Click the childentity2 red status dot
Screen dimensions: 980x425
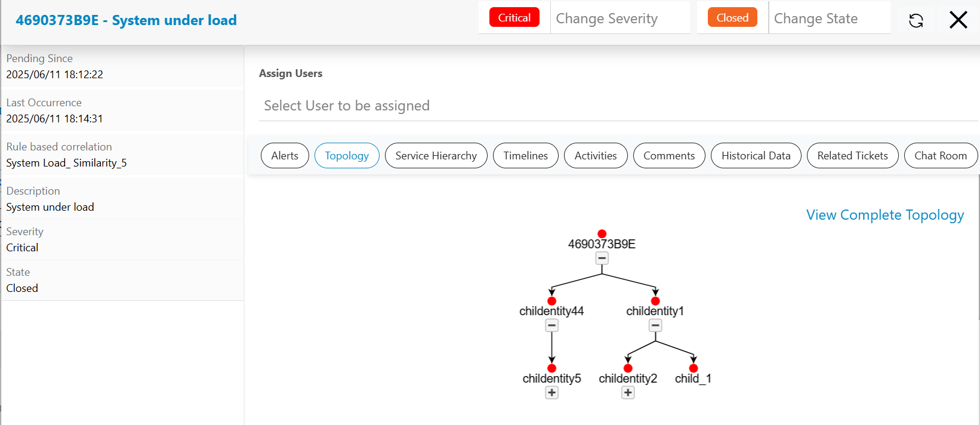click(628, 368)
